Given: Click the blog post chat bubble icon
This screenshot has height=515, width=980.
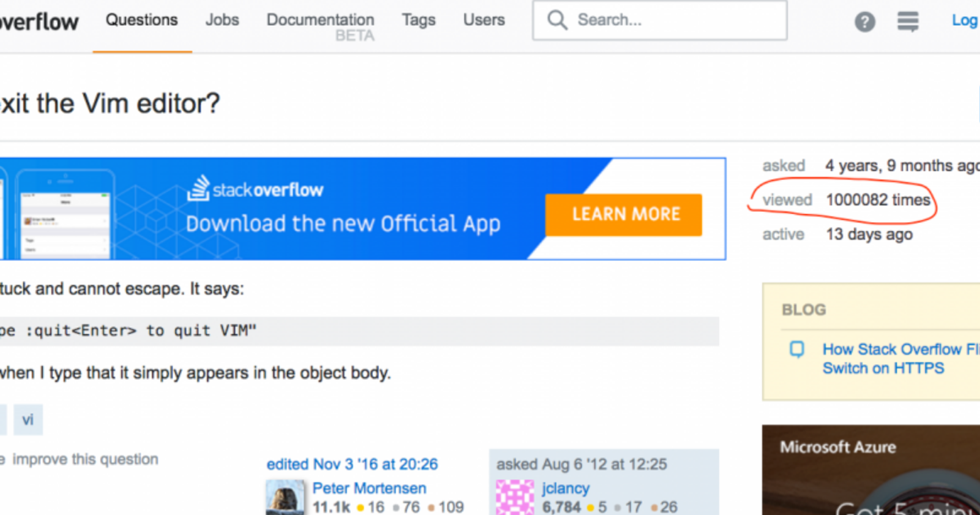Looking at the screenshot, I should pyautogui.click(x=796, y=349).
